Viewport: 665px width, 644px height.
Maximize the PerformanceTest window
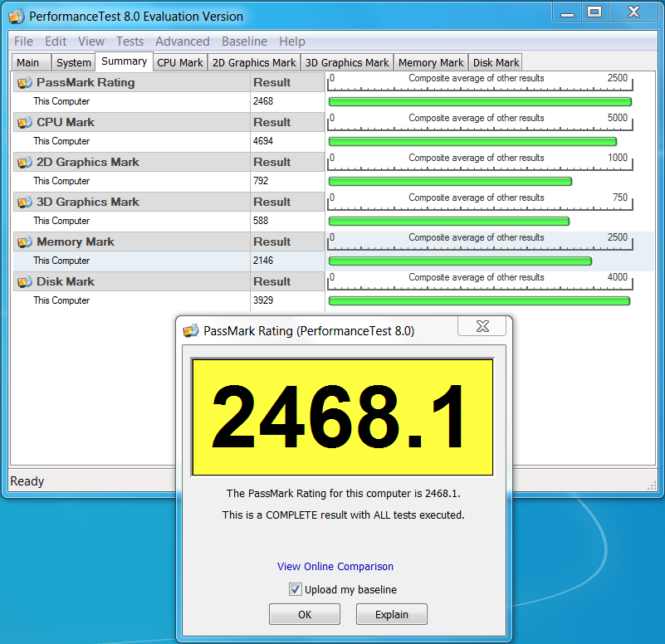pos(595,12)
